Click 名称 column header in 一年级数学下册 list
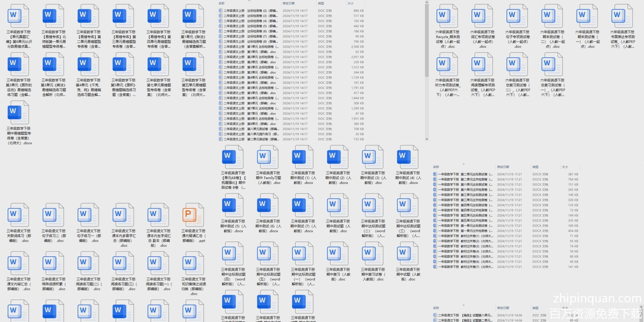644x322 pixels. point(436,167)
